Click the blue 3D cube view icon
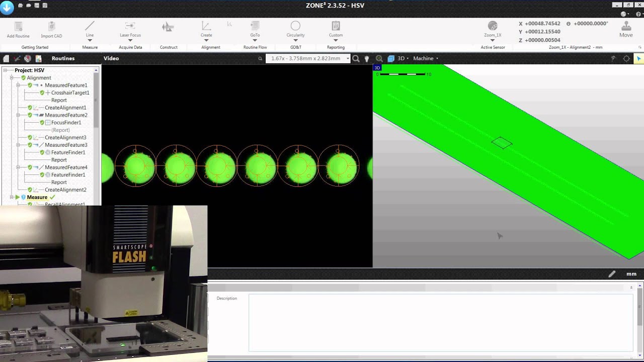The width and height of the screenshot is (644, 362). click(391, 58)
